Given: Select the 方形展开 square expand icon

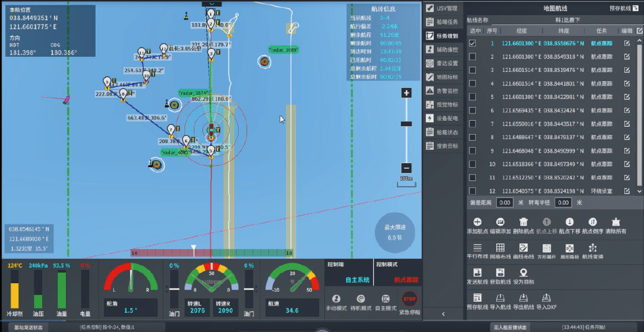Looking at the screenshot, I should click(x=546, y=248).
